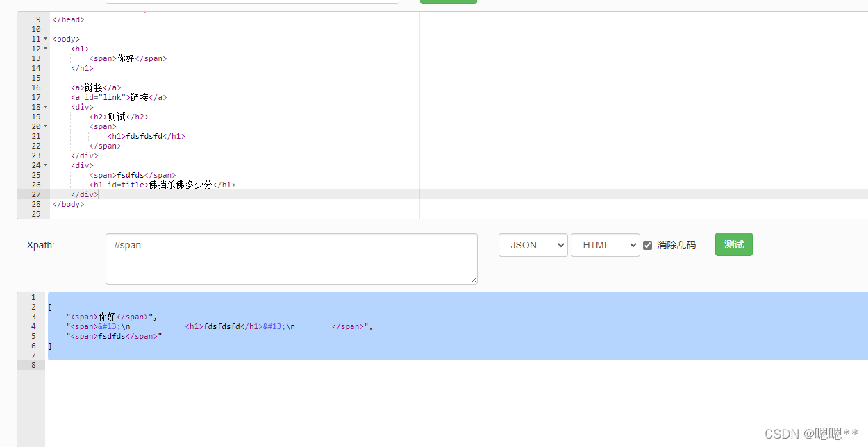Click the result line containing &#13;\n h1 fdsfdsfd
This screenshot has height=447, width=868.
219,326
